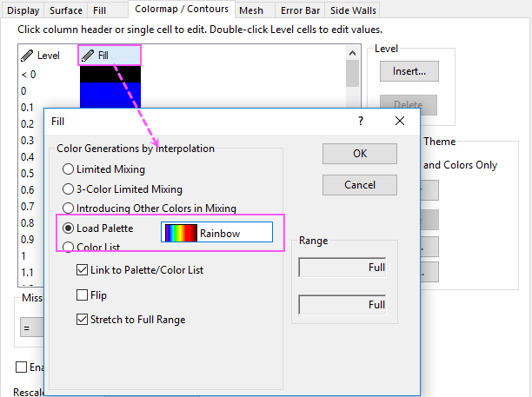Select the level cell '0.9'
532x397 pixels.
pos(27,240)
